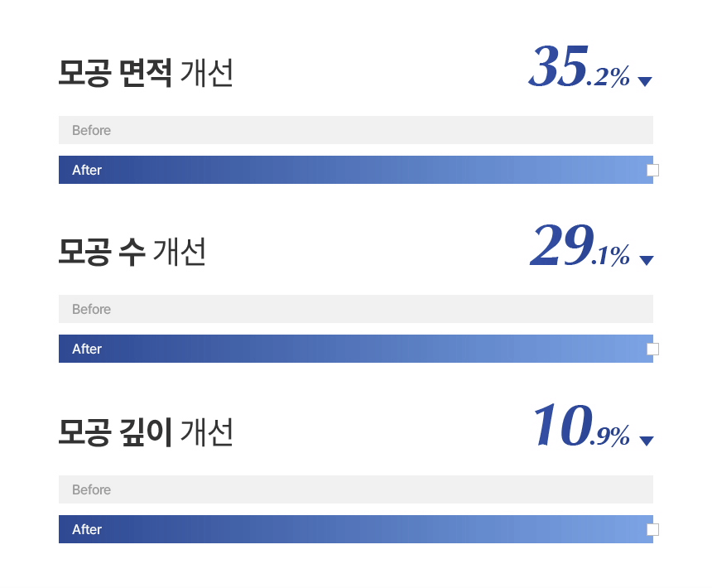Click the After label in the third gradient bar
The height and width of the screenshot is (588, 712).
click(x=87, y=529)
